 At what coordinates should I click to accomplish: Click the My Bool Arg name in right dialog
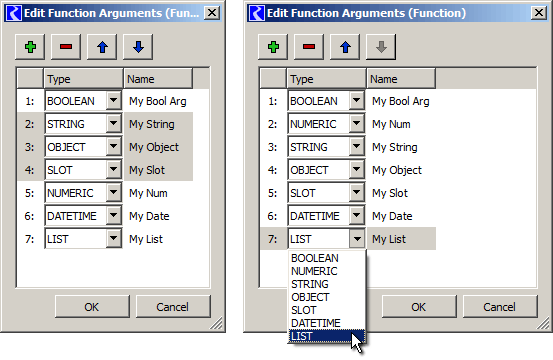pos(401,102)
